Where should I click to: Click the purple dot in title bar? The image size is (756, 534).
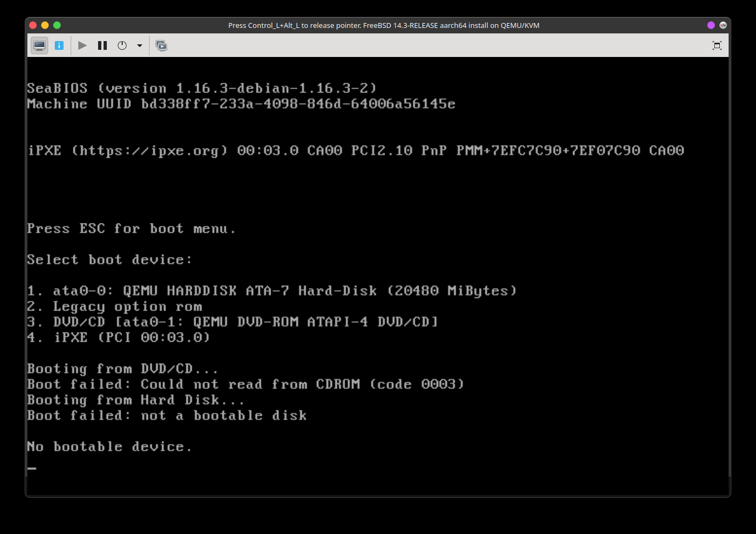tap(711, 25)
